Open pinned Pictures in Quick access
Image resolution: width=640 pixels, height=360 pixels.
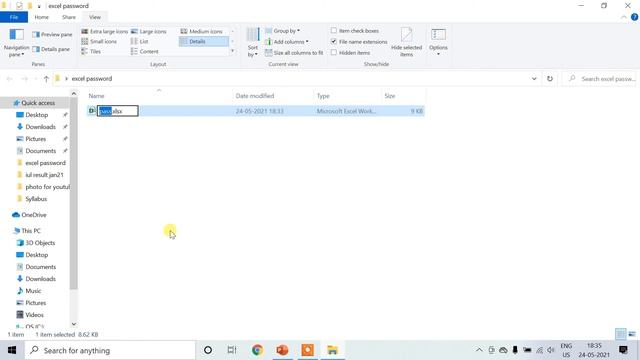(x=36, y=139)
